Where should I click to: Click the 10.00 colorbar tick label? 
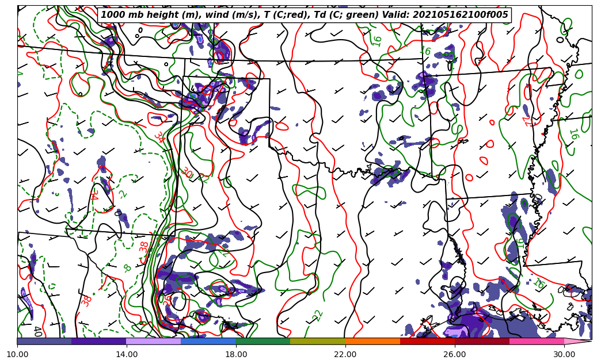coord(17,354)
